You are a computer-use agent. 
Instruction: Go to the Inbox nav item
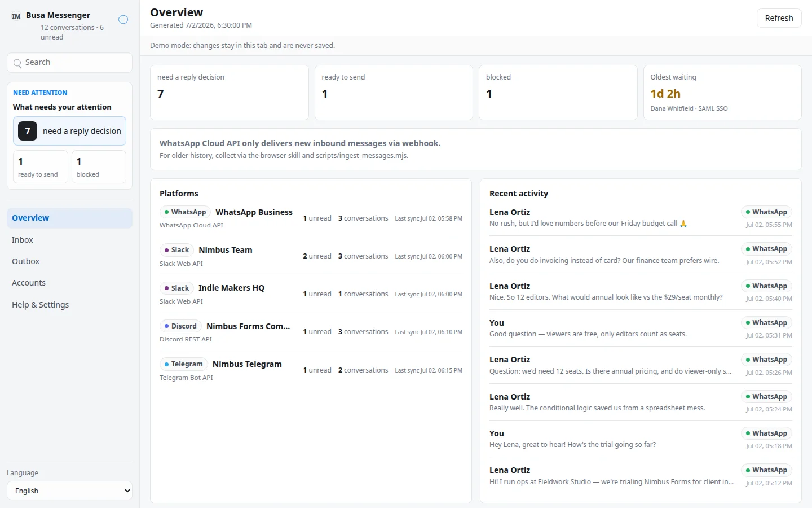click(70, 240)
